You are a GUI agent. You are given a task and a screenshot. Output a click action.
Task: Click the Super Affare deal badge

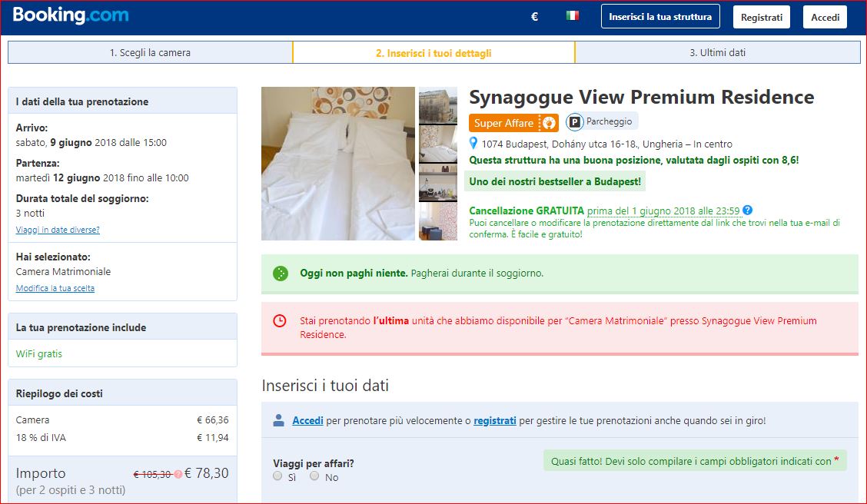tap(513, 123)
